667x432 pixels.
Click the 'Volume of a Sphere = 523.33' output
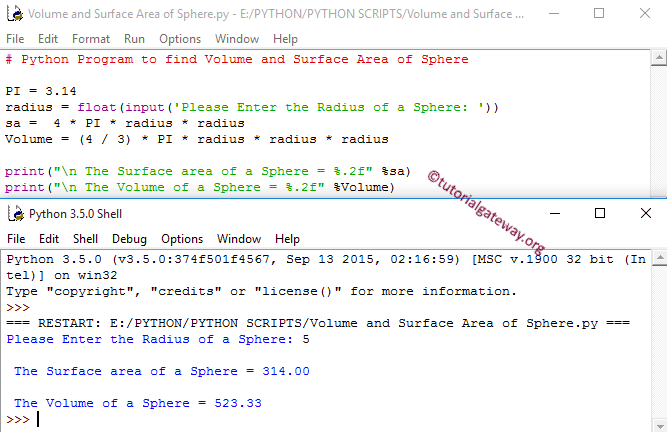pyautogui.click(x=138, y=403)
